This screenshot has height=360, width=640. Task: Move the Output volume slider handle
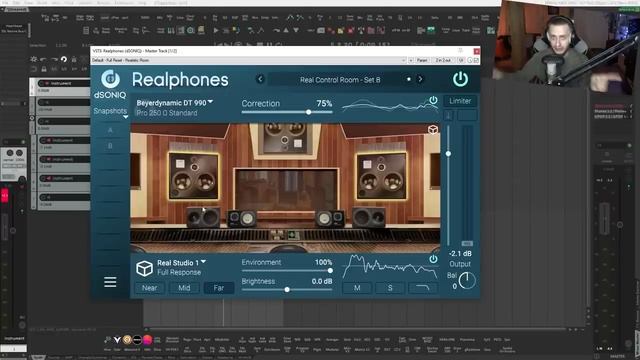coord(448,154)
